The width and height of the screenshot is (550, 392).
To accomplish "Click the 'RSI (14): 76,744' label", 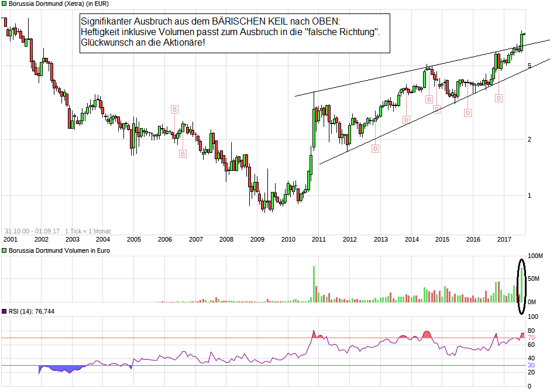I will pyautogui.click(x=32, y=311).
